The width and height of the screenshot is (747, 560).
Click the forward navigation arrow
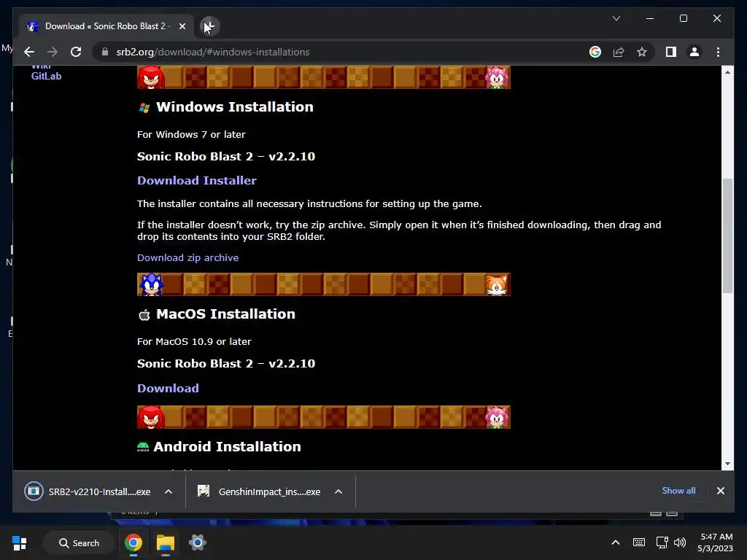[53, 52]
